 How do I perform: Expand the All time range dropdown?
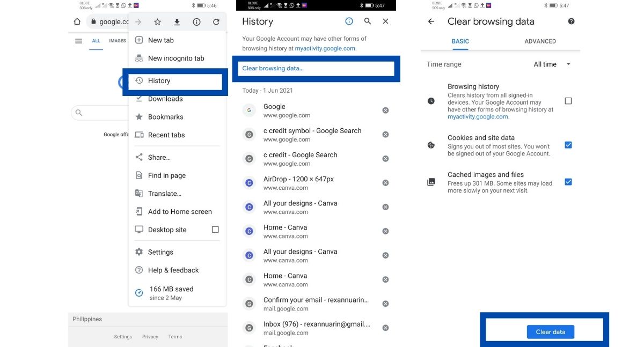pyautogui.click(x=552, y=64)
